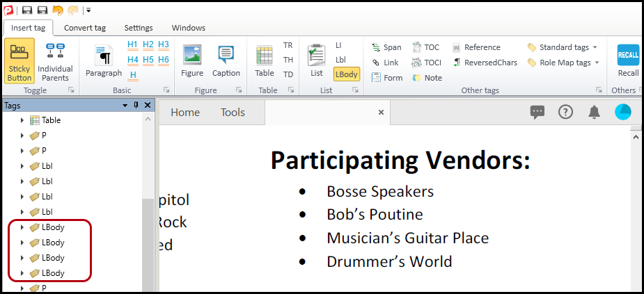Viewport: 644px width, 294px height.
Task: Click the "Participating Vendors:" heading
Action: (400, 161)
